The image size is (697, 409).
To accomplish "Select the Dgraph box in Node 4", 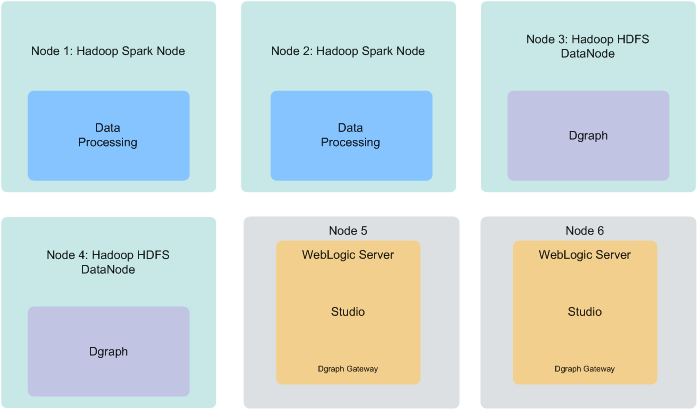I will pyautogui.click(x=108, y=351).
